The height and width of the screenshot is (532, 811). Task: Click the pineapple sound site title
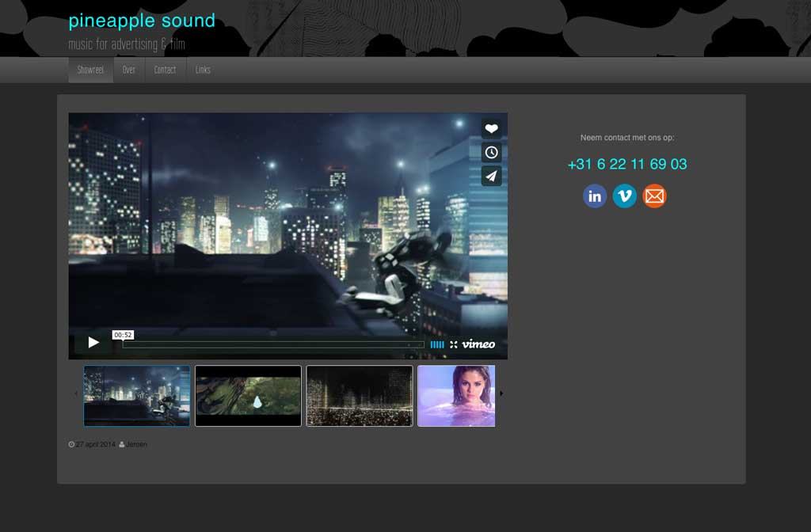[x=142, y=21]
